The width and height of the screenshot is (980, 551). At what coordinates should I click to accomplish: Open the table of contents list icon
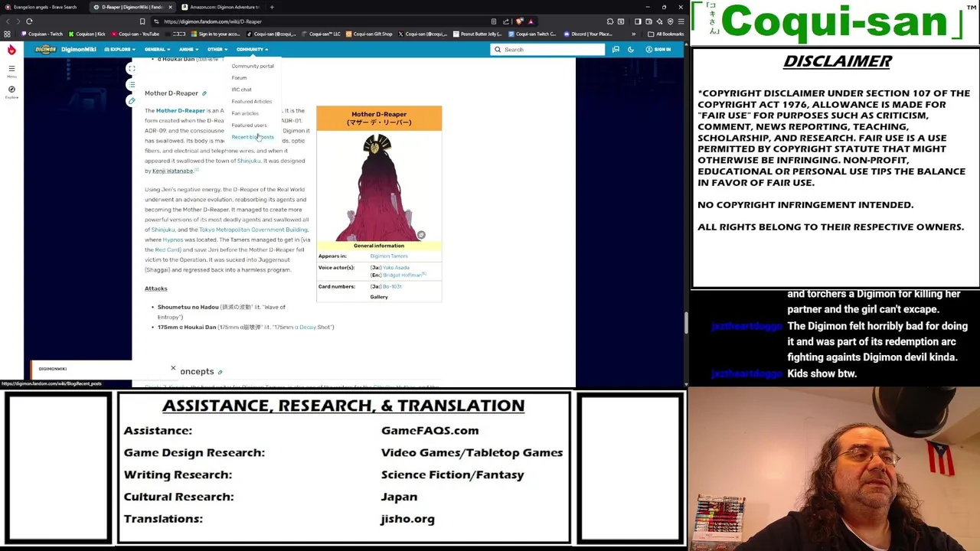[132, 85]
